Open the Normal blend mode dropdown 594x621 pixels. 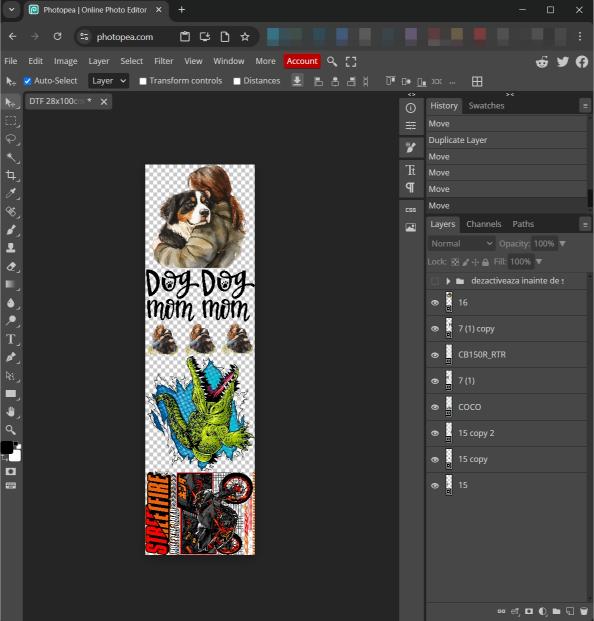pos(462,244)
